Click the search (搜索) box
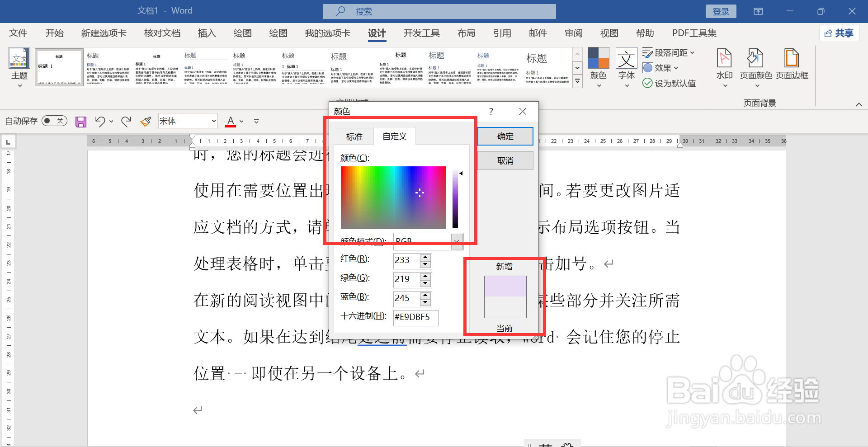The image size is (868, 447). pos(439,11)
